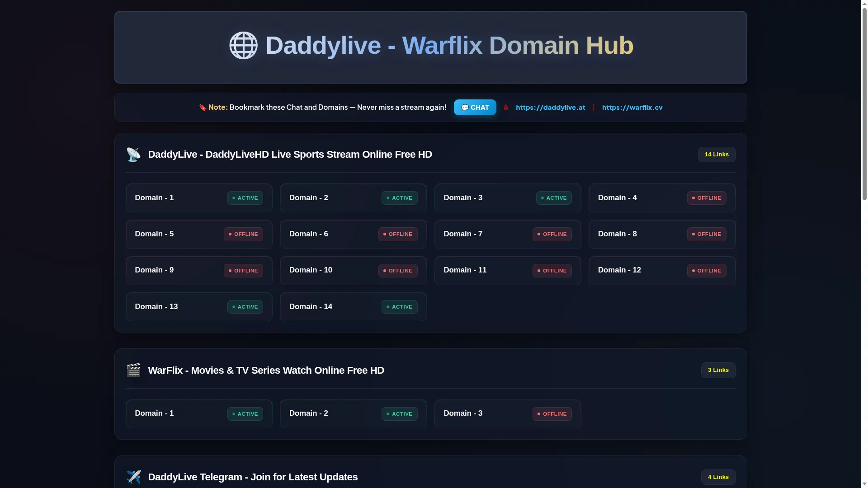Screen dimensions: 868x488
Task: Click the DaddyLiveHD Live Sports Stream heading
Action: [x=290, y=155]
